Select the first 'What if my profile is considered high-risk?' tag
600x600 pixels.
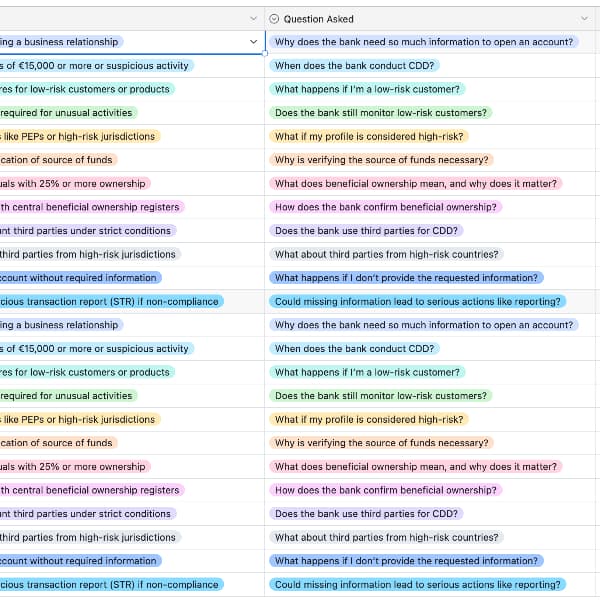[369, 137]
